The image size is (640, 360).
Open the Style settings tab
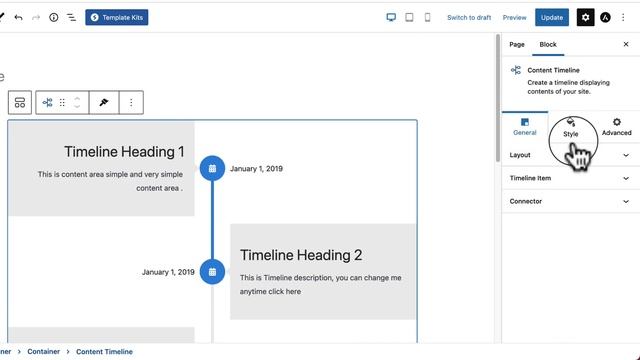coord(571,127)
